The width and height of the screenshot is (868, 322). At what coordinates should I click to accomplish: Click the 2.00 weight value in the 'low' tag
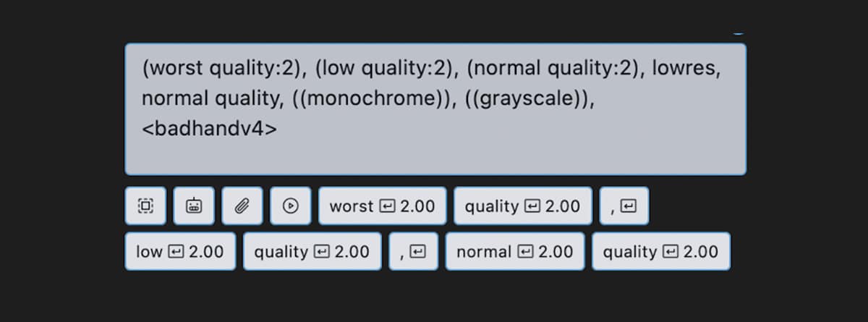tap(206, 252)
